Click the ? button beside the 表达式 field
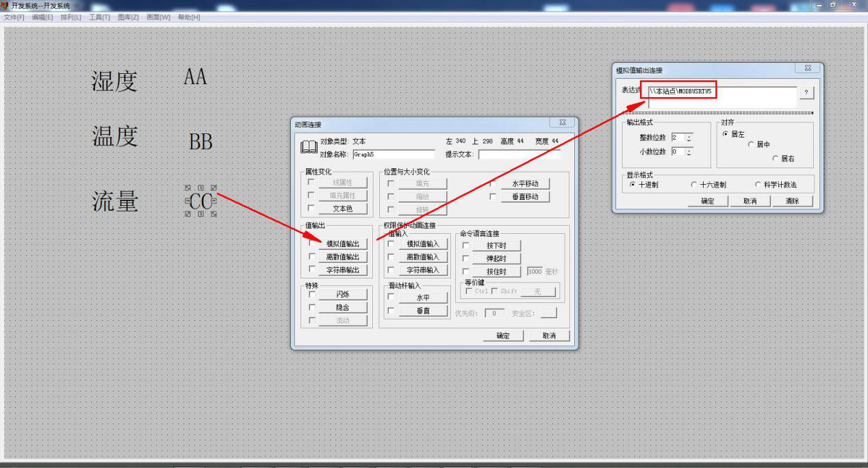 coord(806,93)
